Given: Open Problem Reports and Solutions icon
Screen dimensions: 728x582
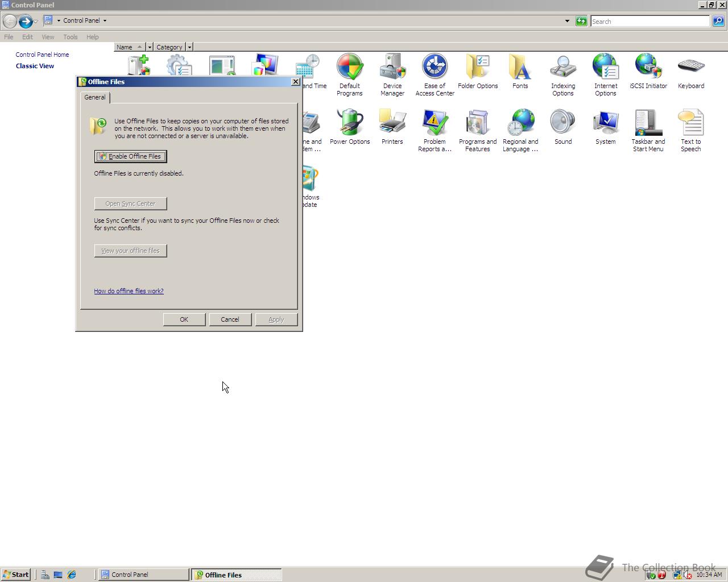Looking at the screenshot, I should (435, 130).
